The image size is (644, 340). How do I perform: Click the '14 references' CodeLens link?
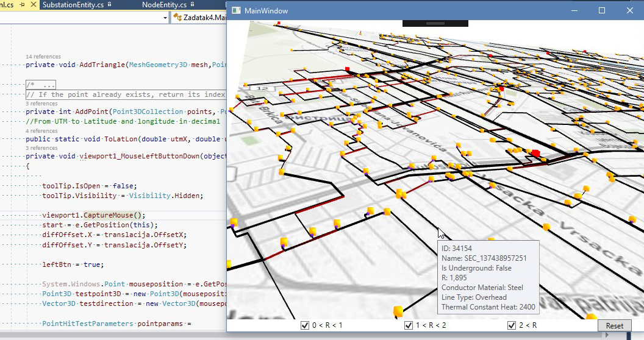click(x=43, y=57)
